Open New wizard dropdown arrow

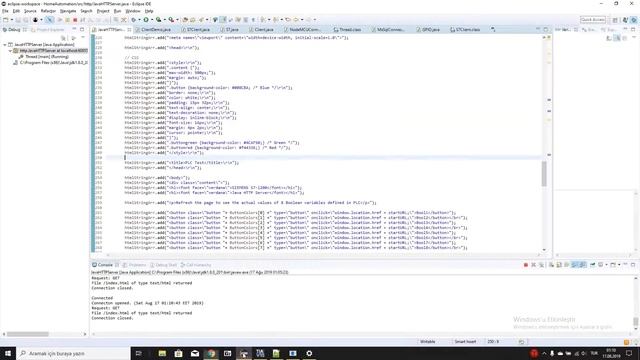(11, 20)
